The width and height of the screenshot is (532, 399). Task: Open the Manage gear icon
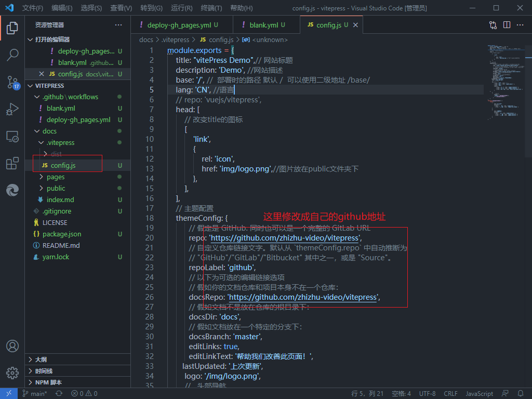pos(12,373)
